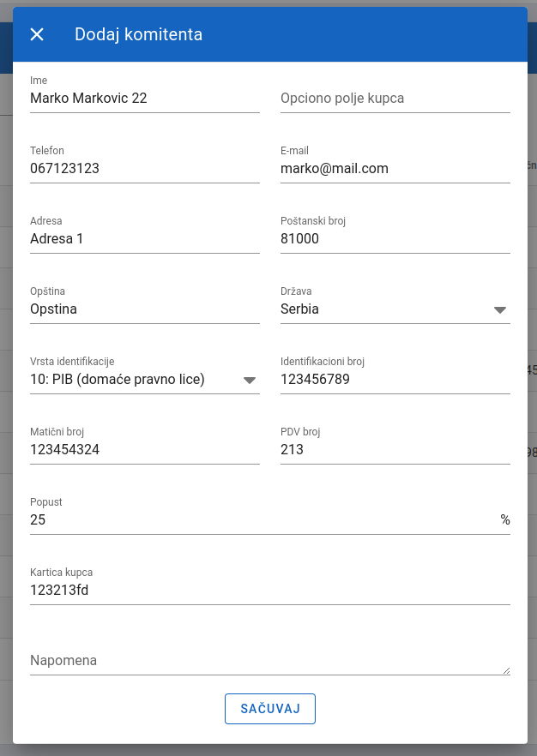
Task: Focus the Opština text field
Action: point(144,309)
